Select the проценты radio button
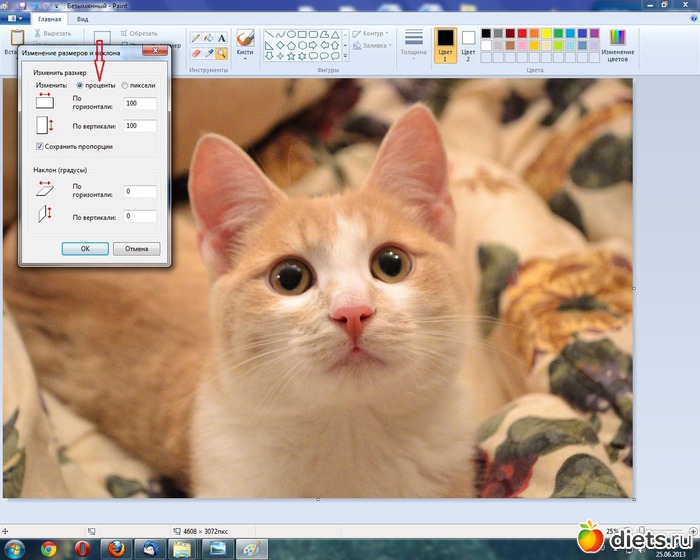The image size is (700, 560). tap(80, 86)
